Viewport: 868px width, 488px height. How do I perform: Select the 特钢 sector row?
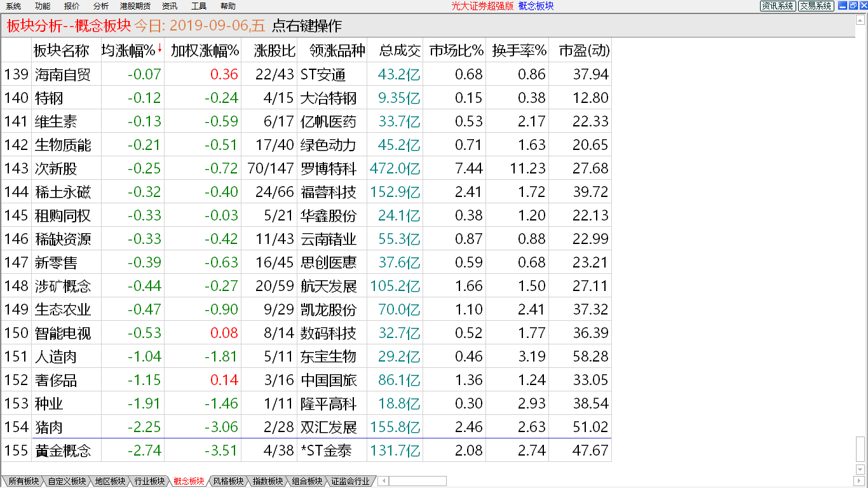[306, 98]
